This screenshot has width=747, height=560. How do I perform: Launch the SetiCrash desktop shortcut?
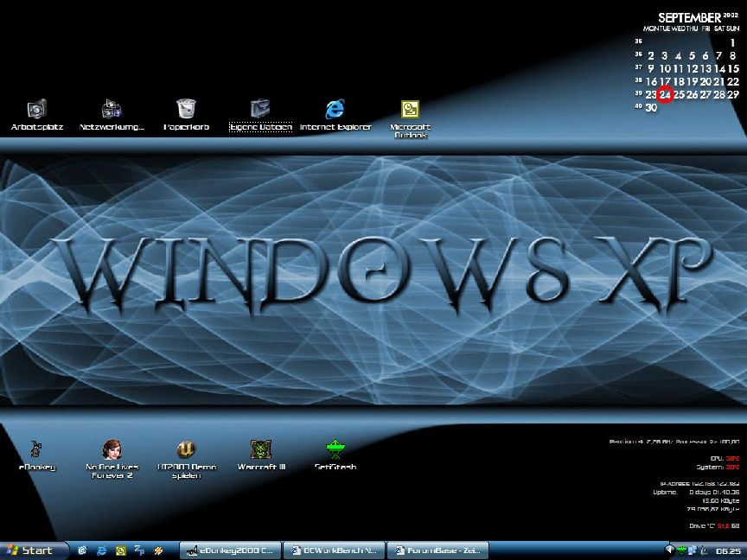pyautogui.click(x=335, y=455)
